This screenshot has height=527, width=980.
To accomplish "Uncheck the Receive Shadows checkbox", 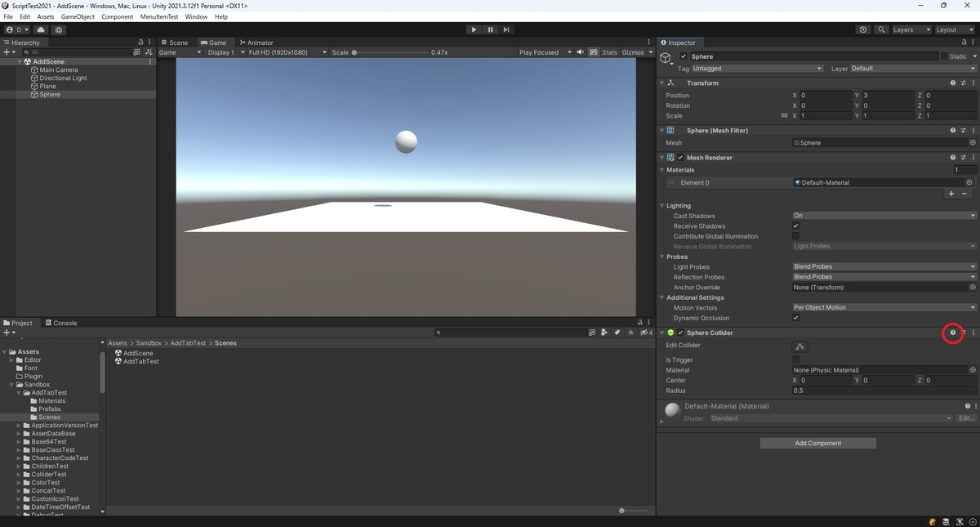I will pyautogui.click(x=796, y=226).
